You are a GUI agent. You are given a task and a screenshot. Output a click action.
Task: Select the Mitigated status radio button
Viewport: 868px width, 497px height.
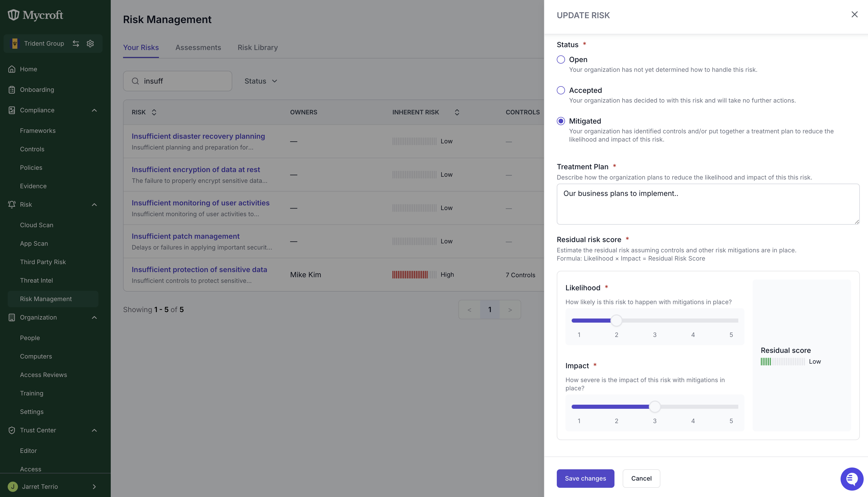[561, 121]
